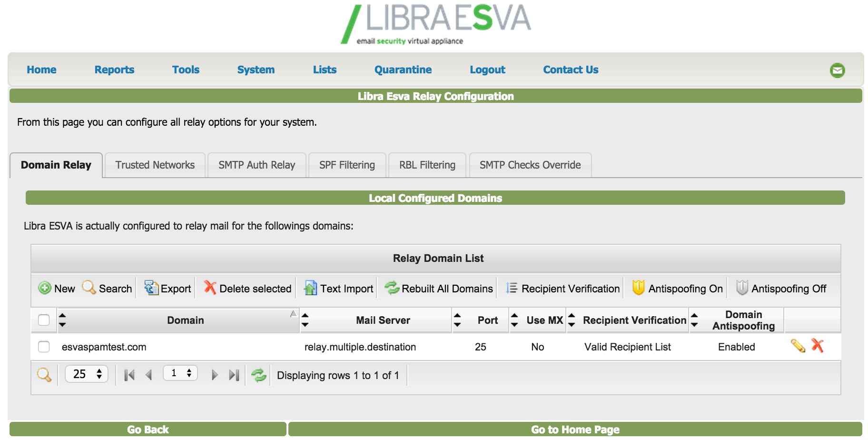
Task: Open the mail envelope icon in the navbar
Action: (837, 70)
